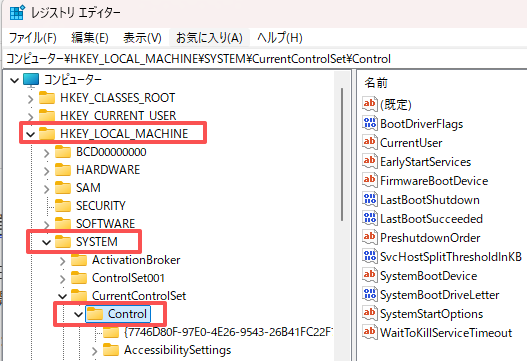Click the HARDWARE folder icon
Image resolution: width=527 pixels, height=361 pixels.
63,169
